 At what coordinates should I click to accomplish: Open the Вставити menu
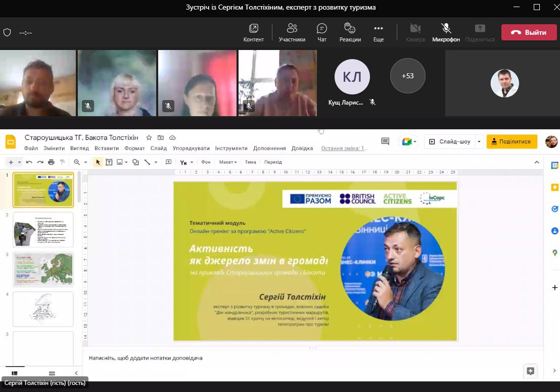click(x=107, y=149)
